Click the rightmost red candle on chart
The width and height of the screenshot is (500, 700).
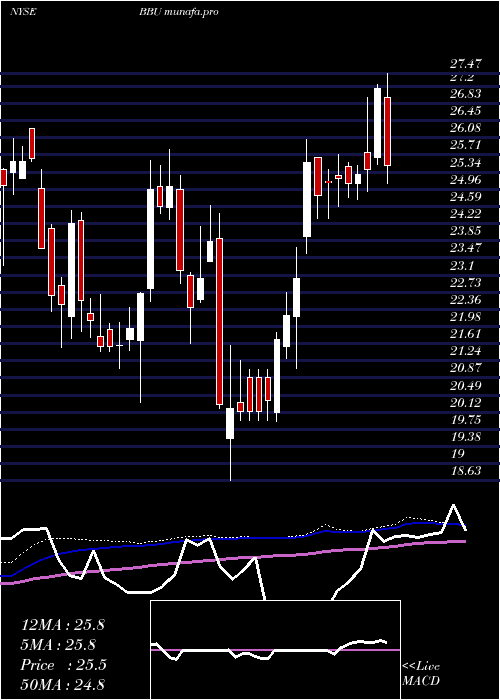click(388, 131)
